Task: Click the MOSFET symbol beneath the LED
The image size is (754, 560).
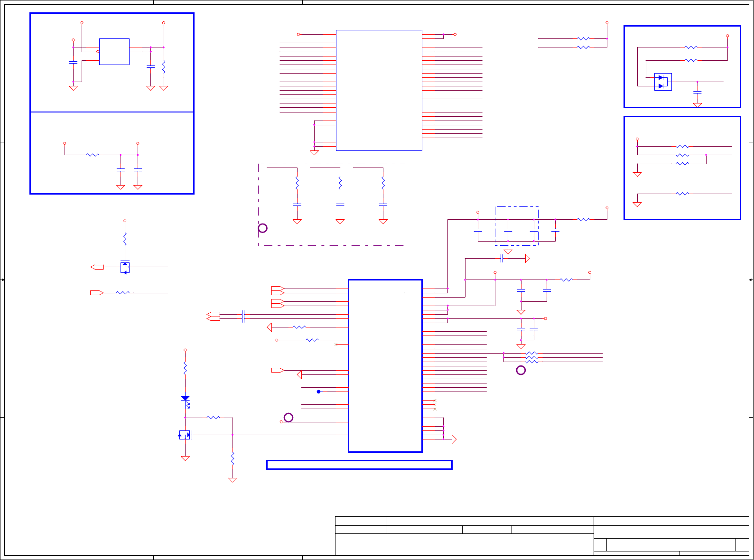Action: pos(185,435)
